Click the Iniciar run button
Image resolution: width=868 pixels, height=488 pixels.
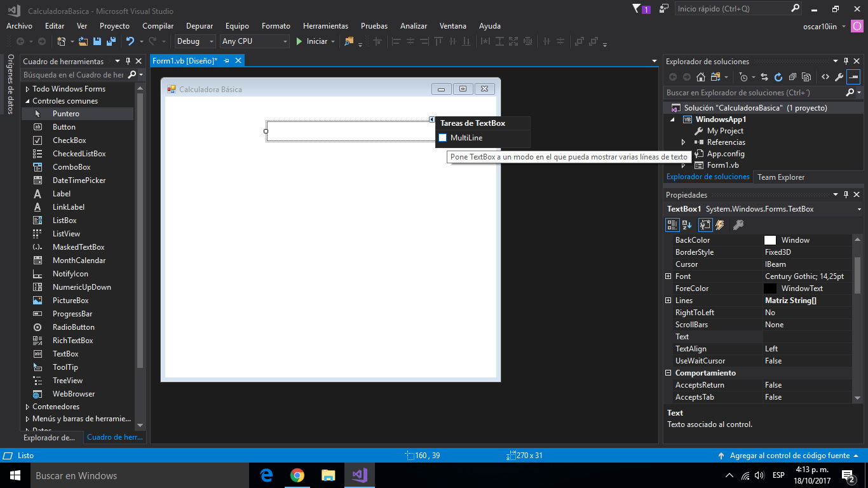311,41
